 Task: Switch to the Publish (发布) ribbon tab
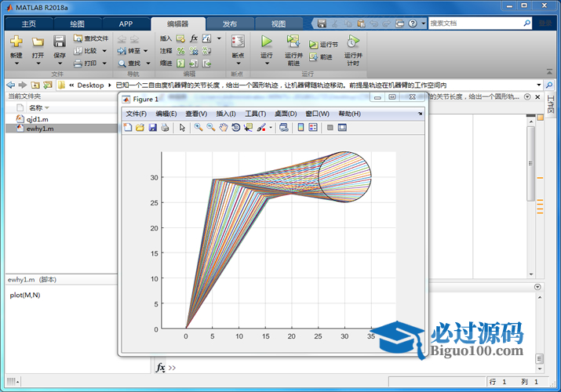tap(229, 24)
